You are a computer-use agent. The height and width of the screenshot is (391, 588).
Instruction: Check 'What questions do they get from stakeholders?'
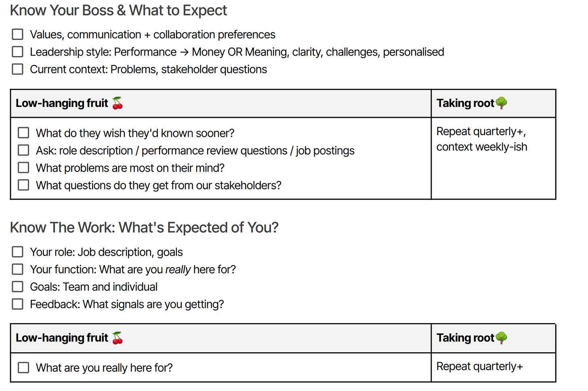coord(23,185)
